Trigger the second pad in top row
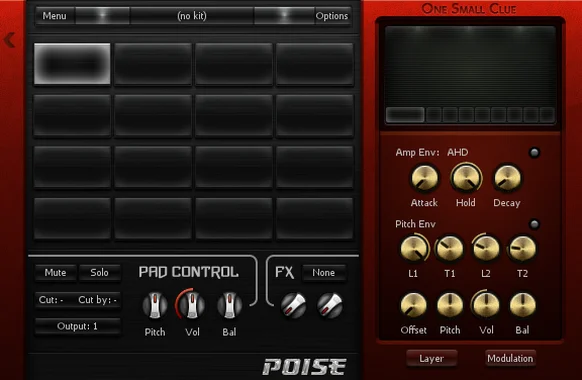 click(x=153, y=64)
